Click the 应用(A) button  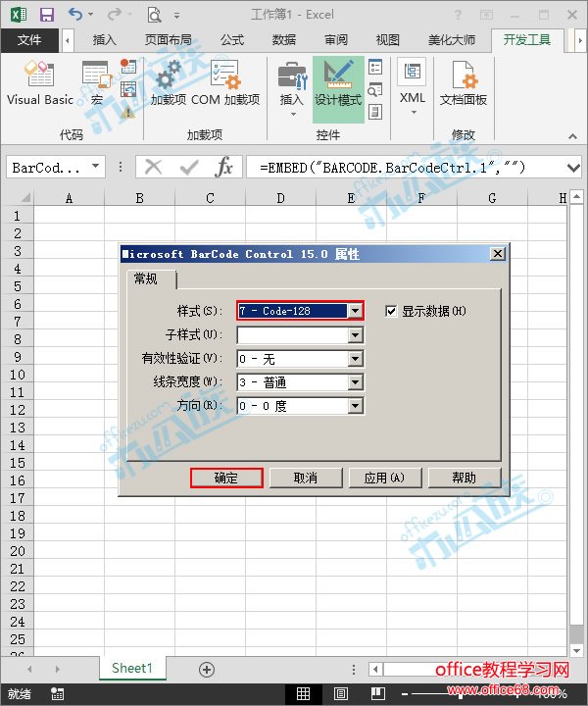[385, 478]
